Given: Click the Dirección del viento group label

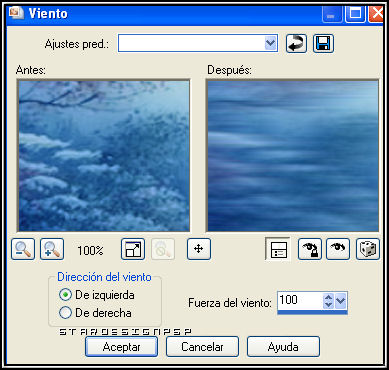Looking at the screenshot, I should tap(104, 277).
